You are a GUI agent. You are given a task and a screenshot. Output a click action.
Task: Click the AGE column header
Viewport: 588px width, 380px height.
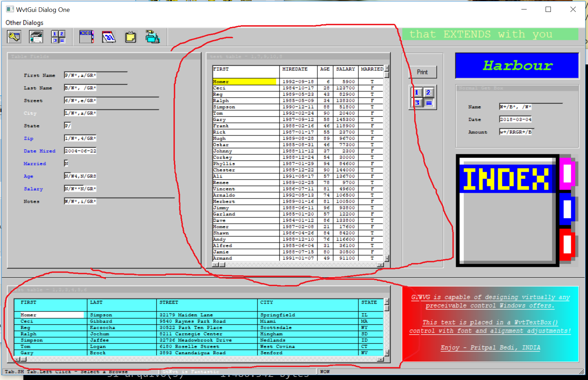point(324,69)
